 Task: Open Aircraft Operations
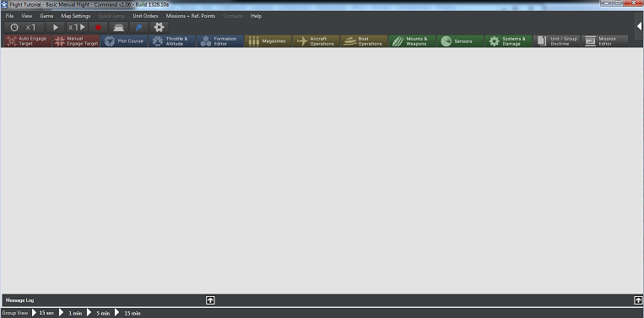[317, 41]
